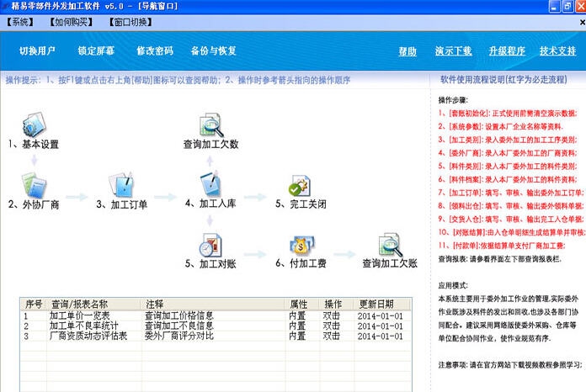Click the 加工对账 clock icon
Viewport: 586px width, 392px height.
pyautogui.click(x=210, y=245)
